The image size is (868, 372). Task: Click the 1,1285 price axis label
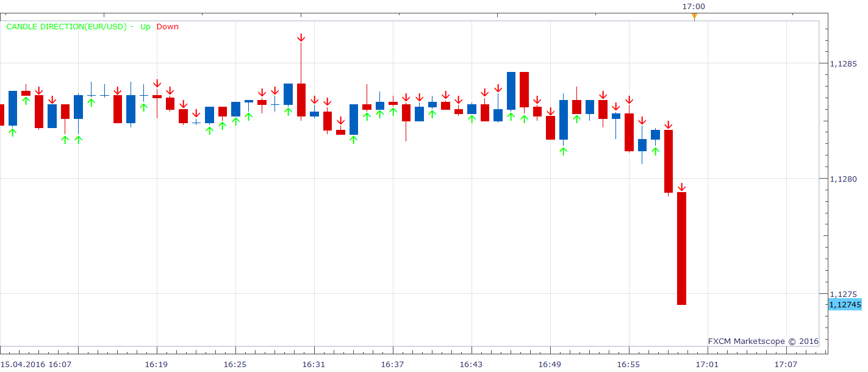tap(844, 63)
